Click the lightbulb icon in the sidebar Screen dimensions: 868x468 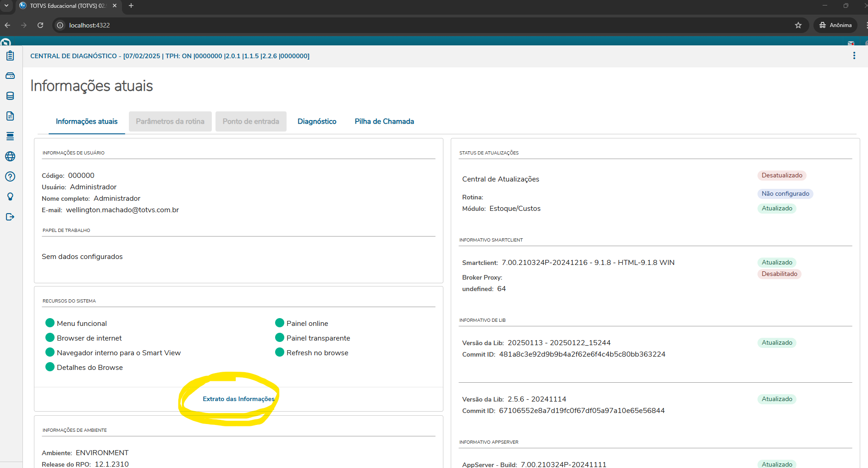10,197
